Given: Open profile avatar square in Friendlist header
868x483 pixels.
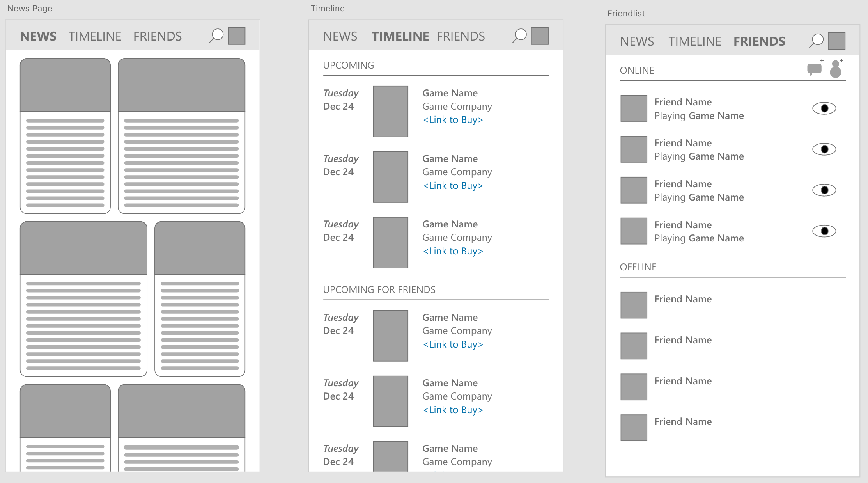Looking at the screenshot, I should [836, 41].
